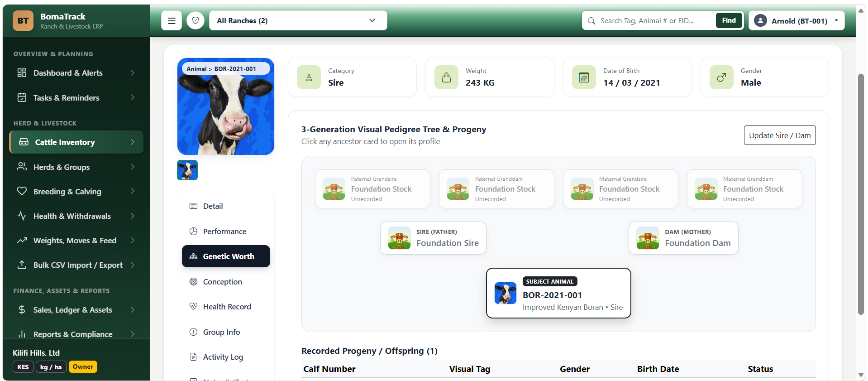Open Sales, Ledger & Assets section
Screen dimensions: 868x381
pyautogui.click(x=76, y=310)
